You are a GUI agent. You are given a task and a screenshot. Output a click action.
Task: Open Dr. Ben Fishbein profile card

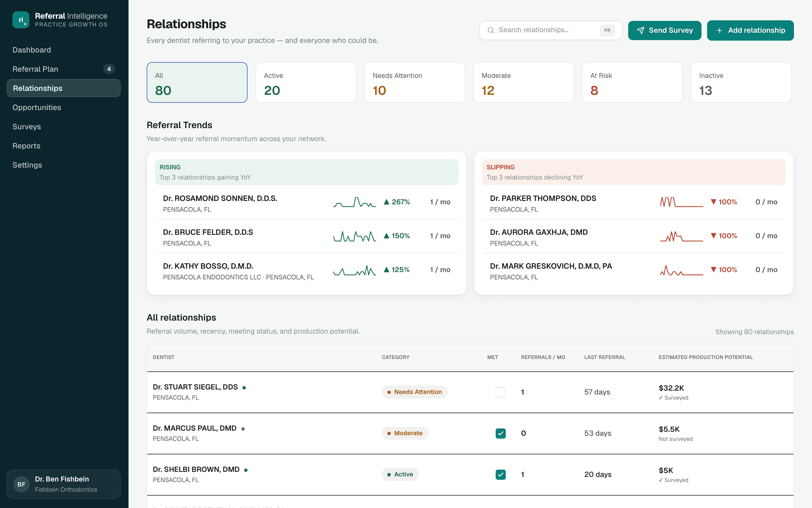63,484
